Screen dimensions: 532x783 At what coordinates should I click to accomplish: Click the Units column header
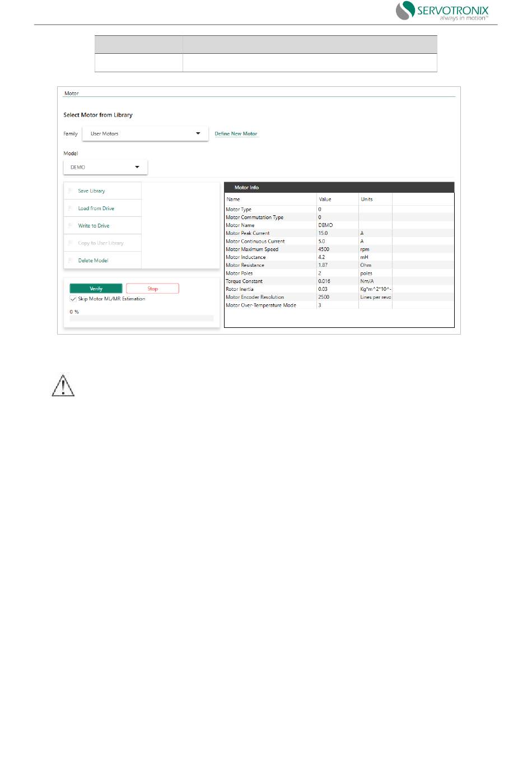(x=367, y=200)
